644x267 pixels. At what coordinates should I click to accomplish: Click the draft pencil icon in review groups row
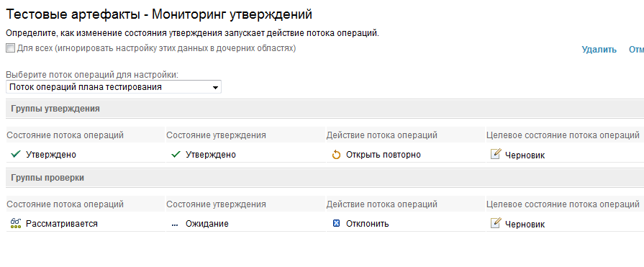496,223
